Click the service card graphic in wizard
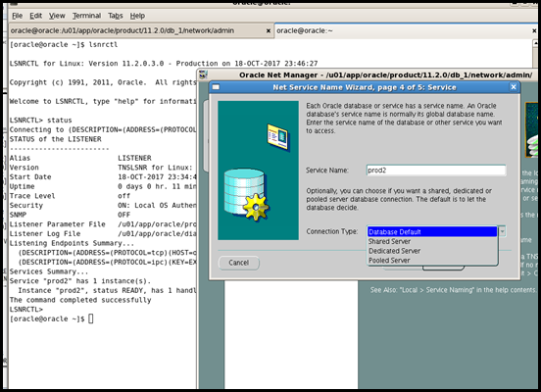 [x=277, y=137]
